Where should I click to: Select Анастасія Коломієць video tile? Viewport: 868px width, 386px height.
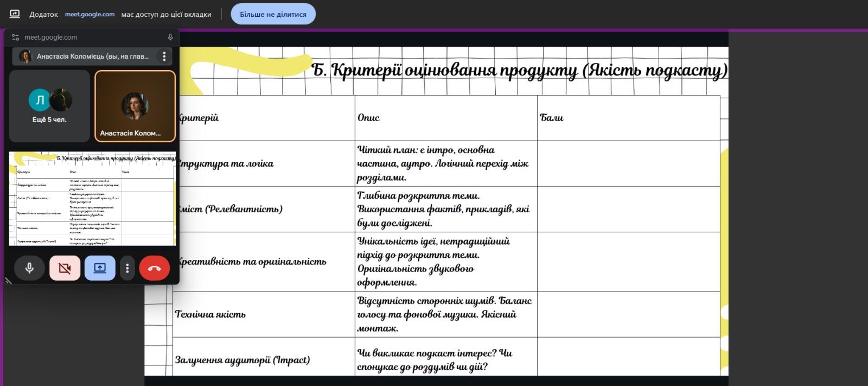pyautogui.click(x=135, y=106)
